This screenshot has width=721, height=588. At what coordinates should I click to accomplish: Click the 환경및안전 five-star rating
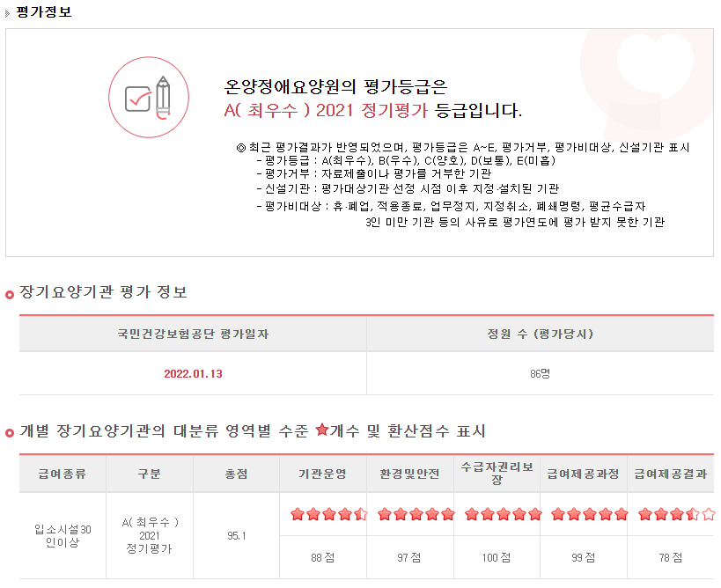tap(416, 514)
